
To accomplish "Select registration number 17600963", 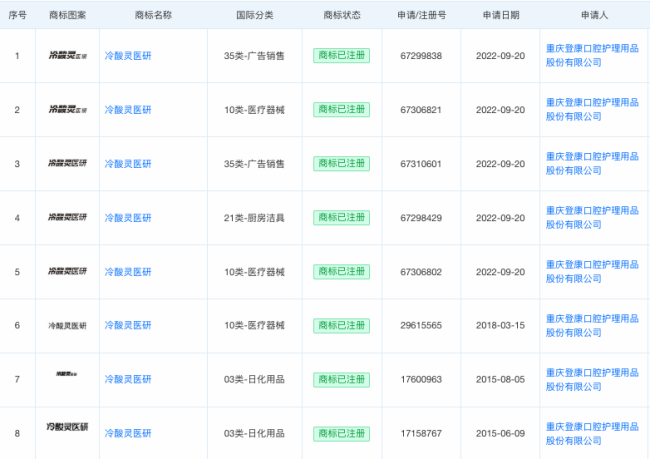I will pos(421,379).
